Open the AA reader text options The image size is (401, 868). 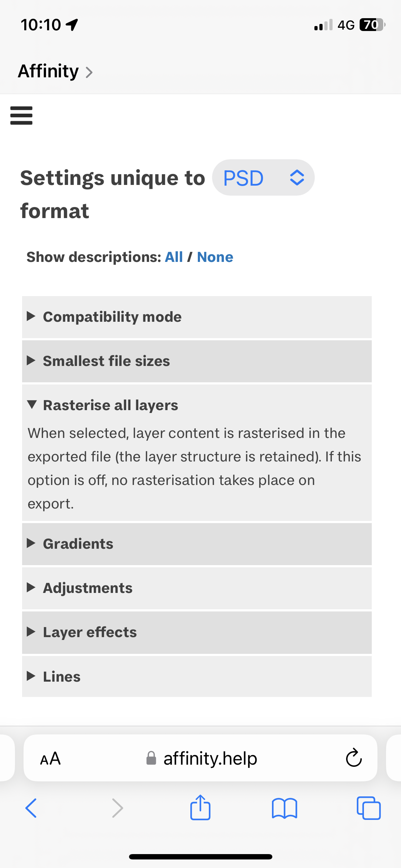tap(50, 758)
